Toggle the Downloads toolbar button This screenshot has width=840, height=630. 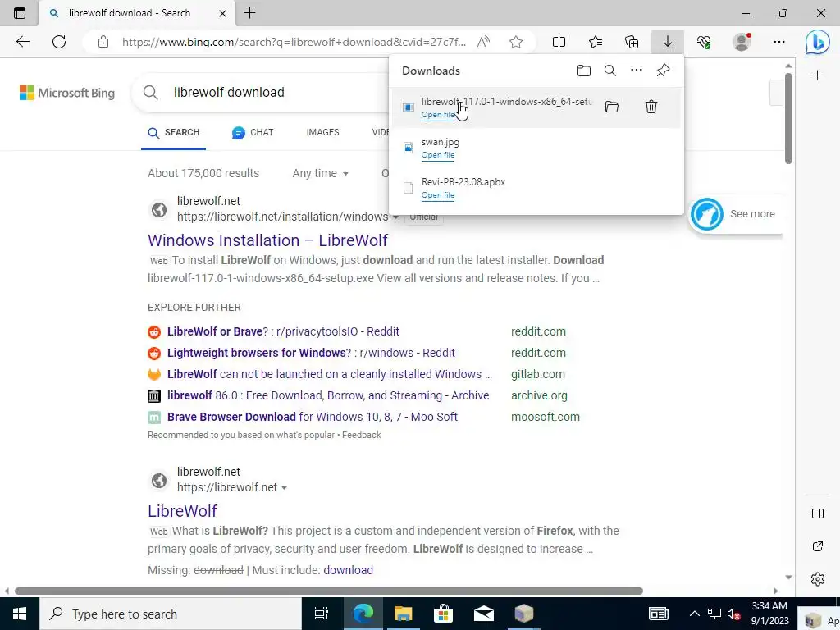668,42
